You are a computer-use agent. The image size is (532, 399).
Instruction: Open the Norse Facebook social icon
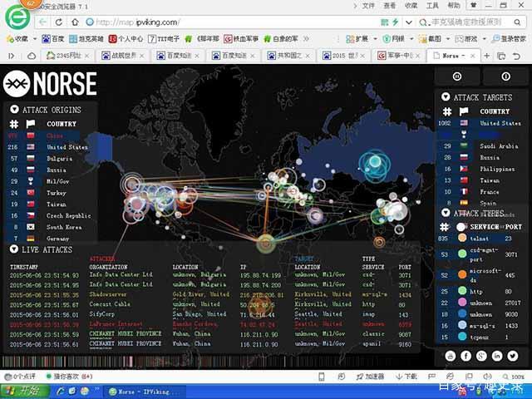465,356
